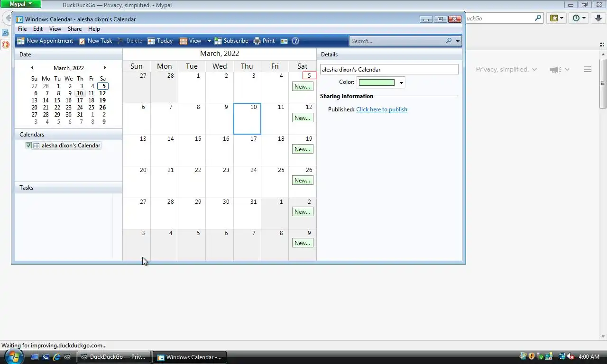Click the View toolbar button
Screen dimensions: 607x364
(x=191, y=41)
